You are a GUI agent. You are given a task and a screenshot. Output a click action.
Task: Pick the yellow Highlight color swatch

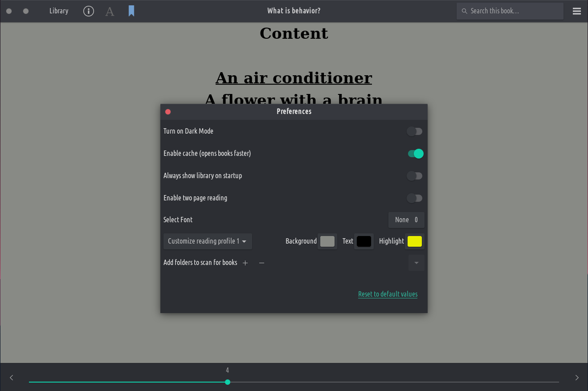pos(415,241)
